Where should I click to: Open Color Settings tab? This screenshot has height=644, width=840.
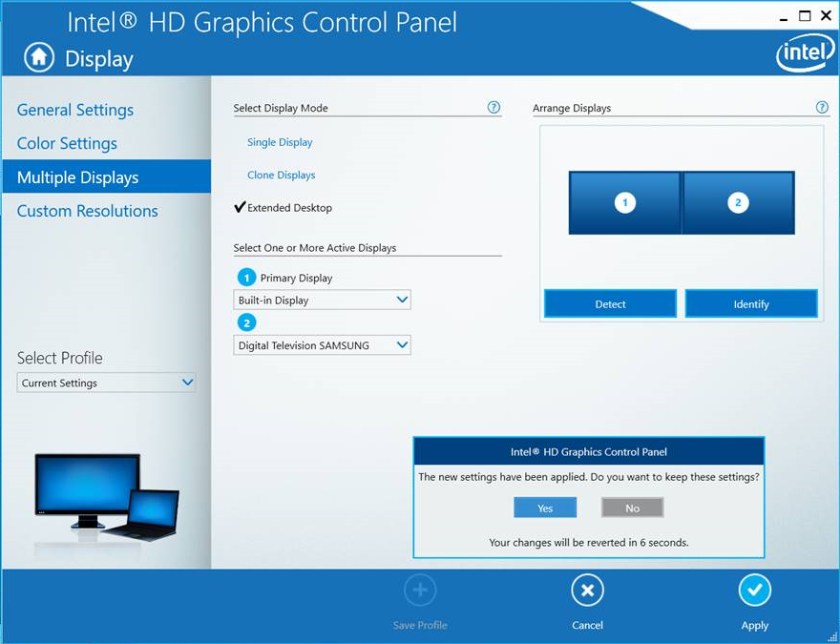[67, 143]
